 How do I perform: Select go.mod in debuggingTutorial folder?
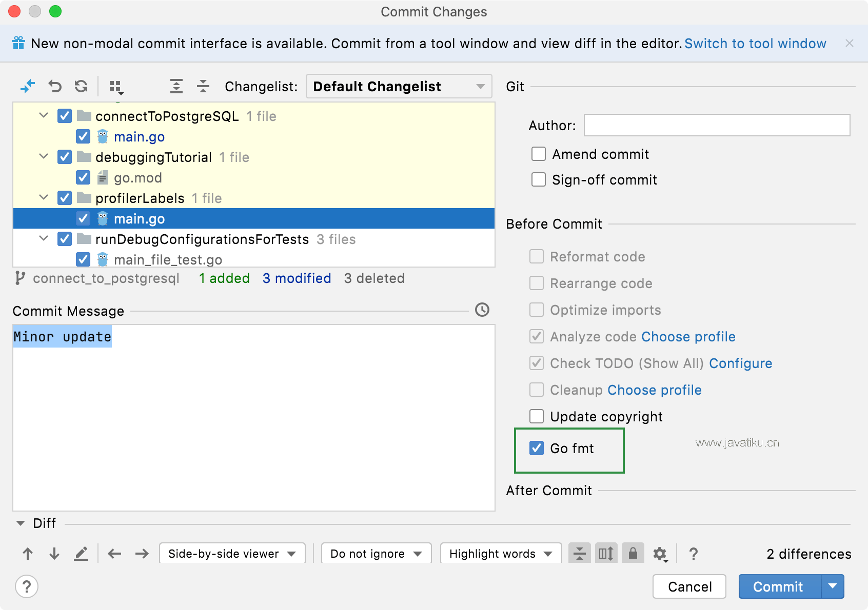[137, 178]
